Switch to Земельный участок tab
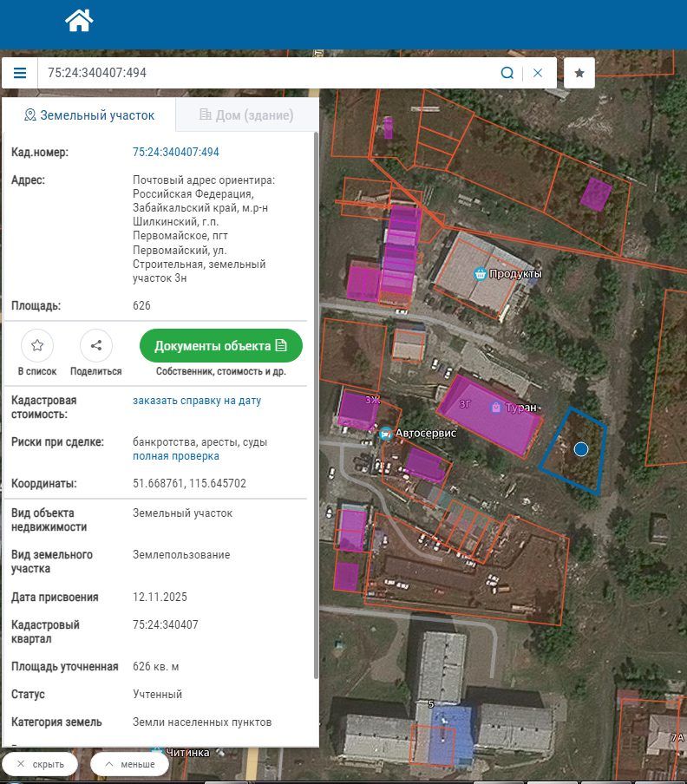 89,115
